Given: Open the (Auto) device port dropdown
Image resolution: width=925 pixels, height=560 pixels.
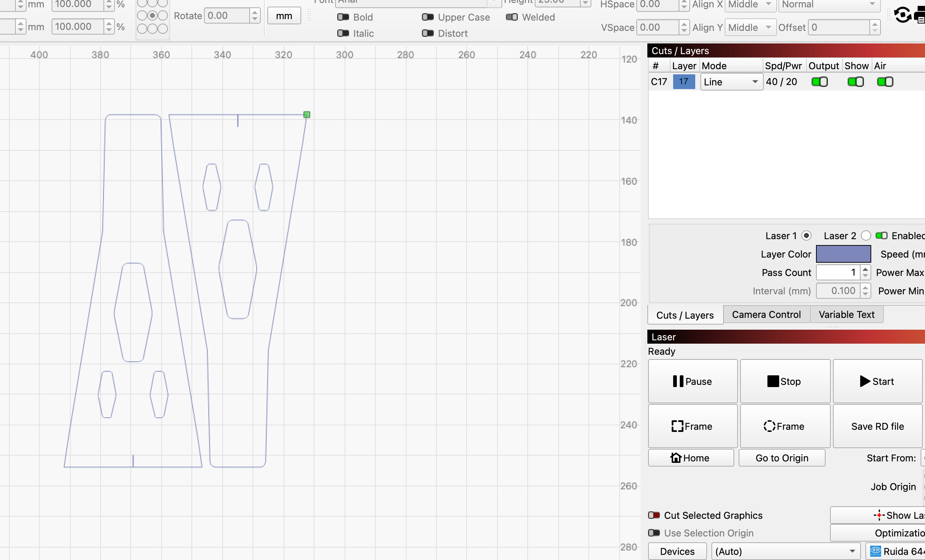Looking at the screenshot, I should [x=786, y=552].
